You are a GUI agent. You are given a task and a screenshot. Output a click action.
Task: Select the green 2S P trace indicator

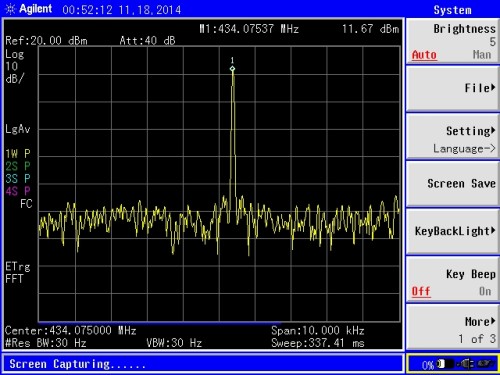point(18,166)
